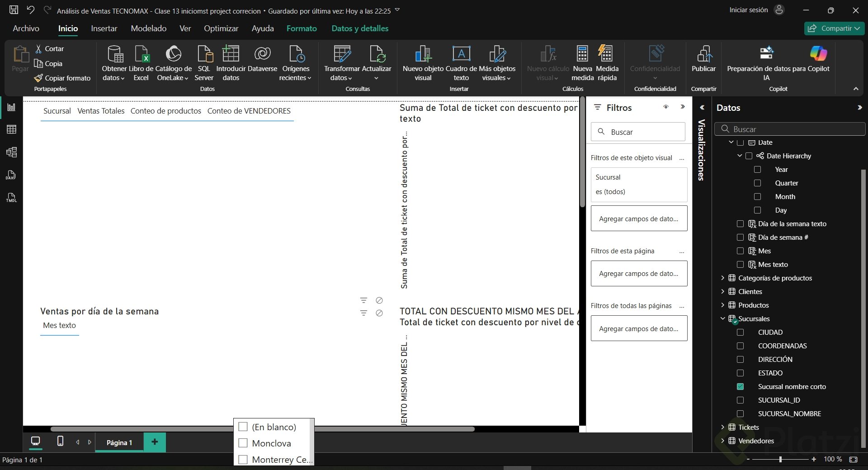The image size is (868, 470).
Task: Click the zoom in plus button
Action: click(x=814, y=459)
